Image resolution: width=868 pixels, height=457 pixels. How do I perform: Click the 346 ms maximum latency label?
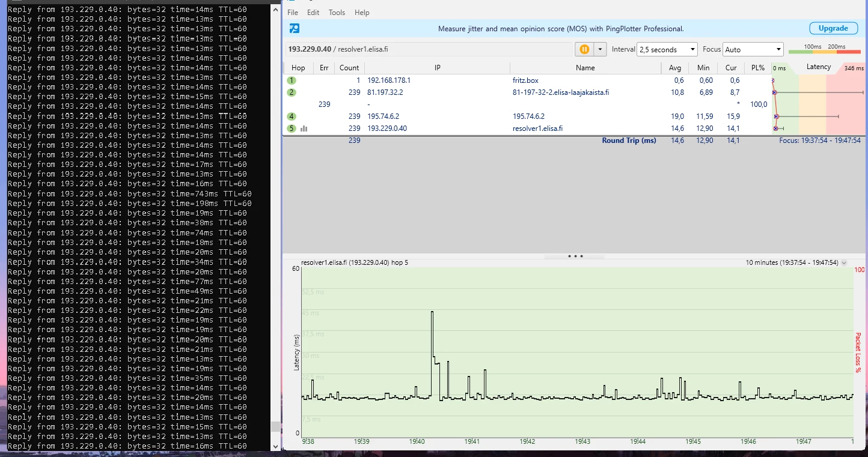pyautogui.click(x=854, y=68)
